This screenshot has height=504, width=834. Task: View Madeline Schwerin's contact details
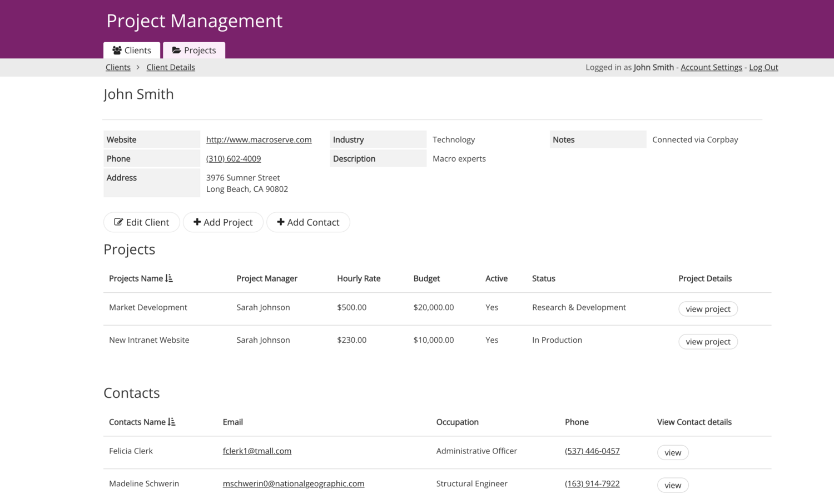pos(673,485)
